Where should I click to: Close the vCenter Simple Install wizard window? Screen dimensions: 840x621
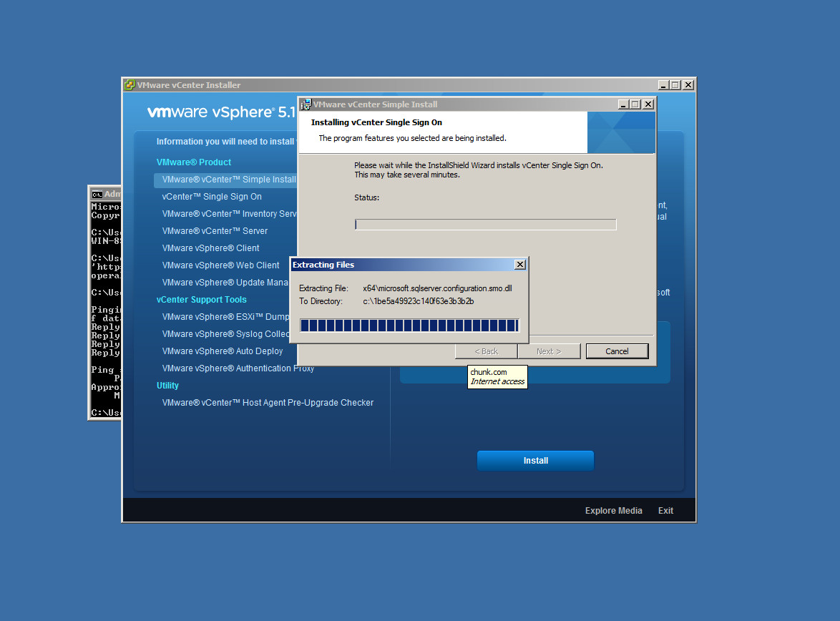tap(648, 104)
